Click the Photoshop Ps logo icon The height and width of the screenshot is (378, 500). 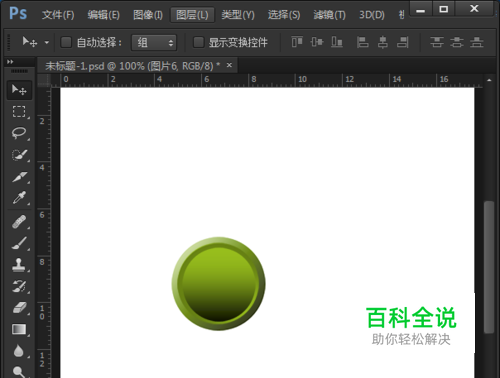tap(18, 14)
